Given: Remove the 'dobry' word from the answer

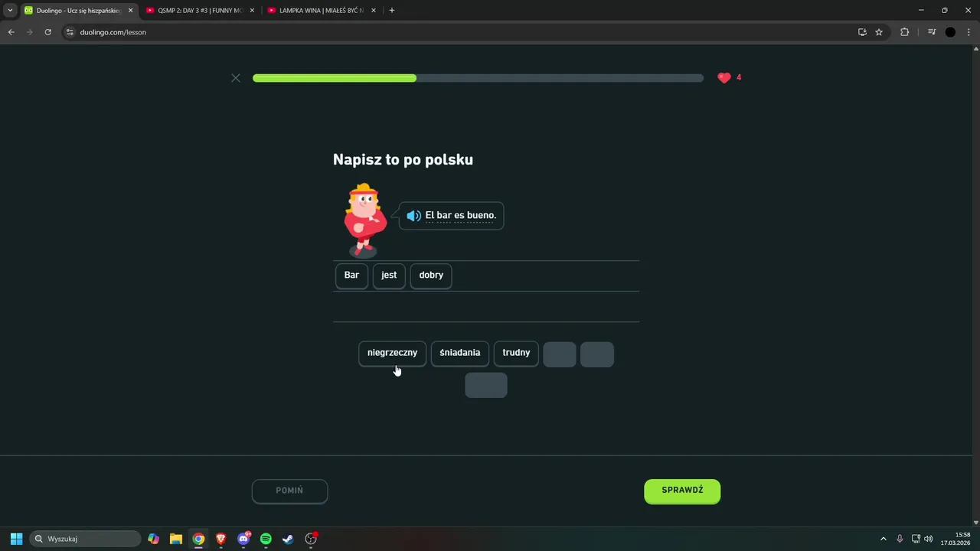Looking at the screenshot, I should pos(431,275).
